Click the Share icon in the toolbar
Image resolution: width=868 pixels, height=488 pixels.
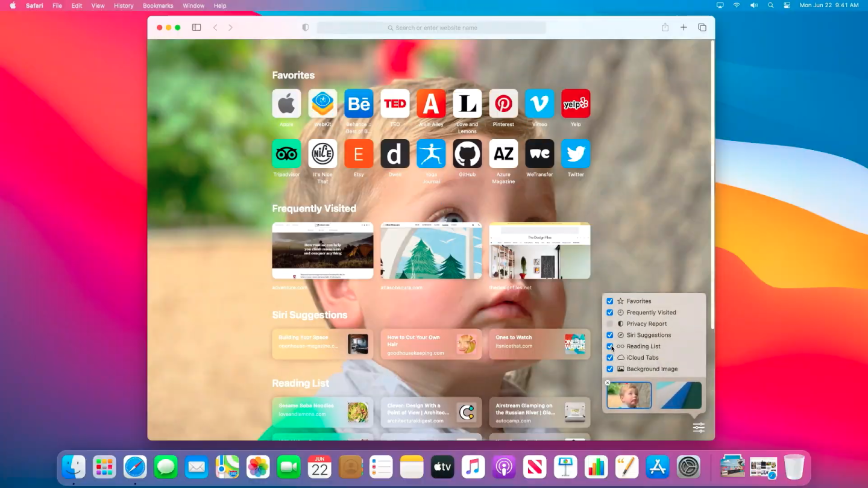pyautogui.click(x=665, y=27)
